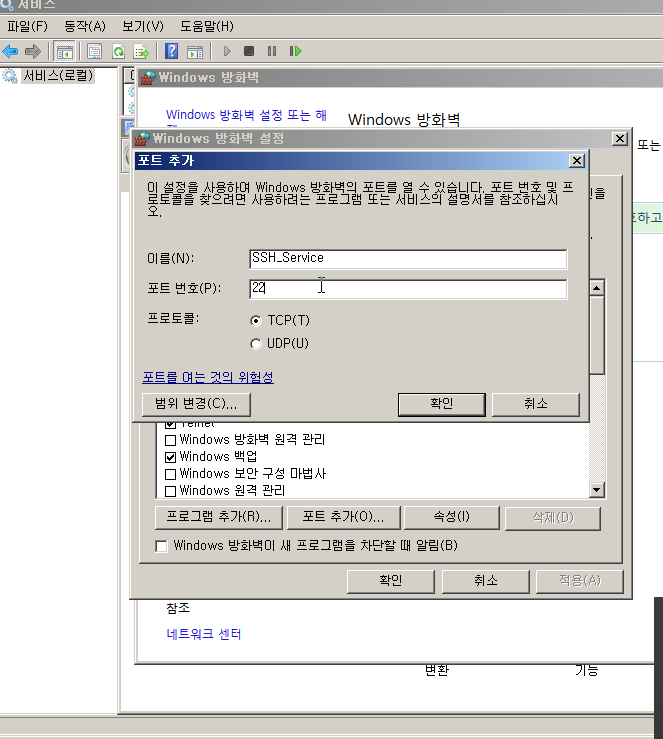
Task: Open the 도움말(H) menu
Action: click(207, 26)
